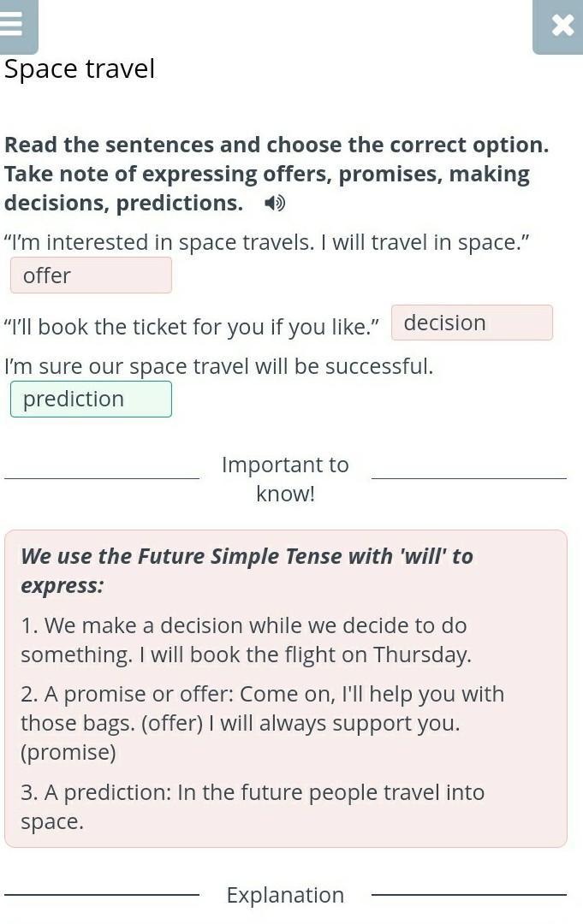Click the sentence "I'll book the ticket"

pos(192,327)
